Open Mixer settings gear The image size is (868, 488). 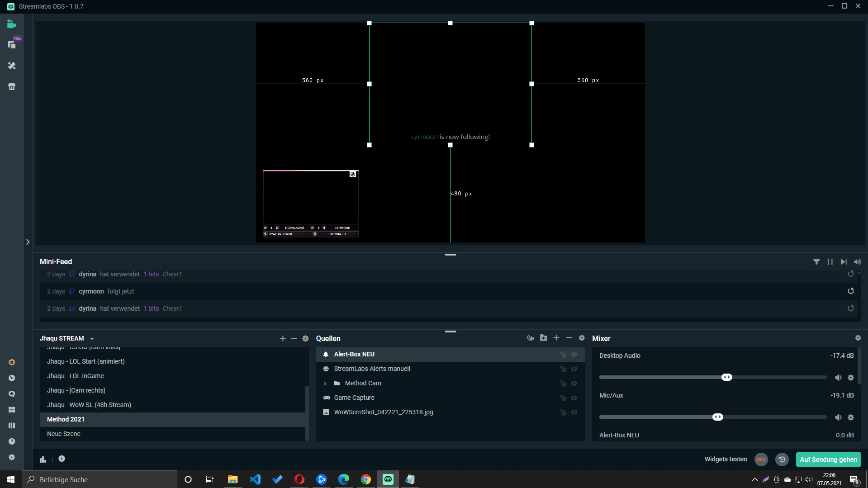pos(858,338)
